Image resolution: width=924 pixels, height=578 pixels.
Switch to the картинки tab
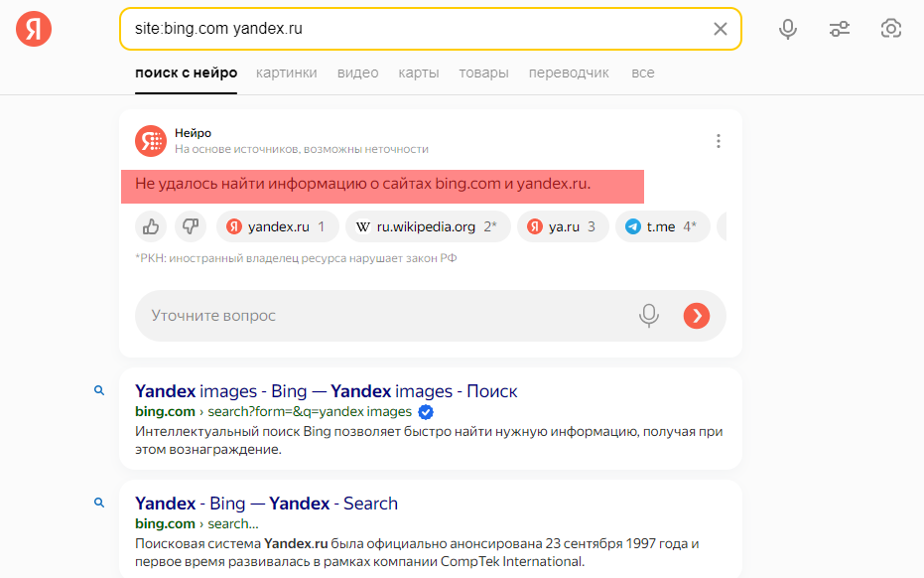pyautogui.click(x=287, y=72)
